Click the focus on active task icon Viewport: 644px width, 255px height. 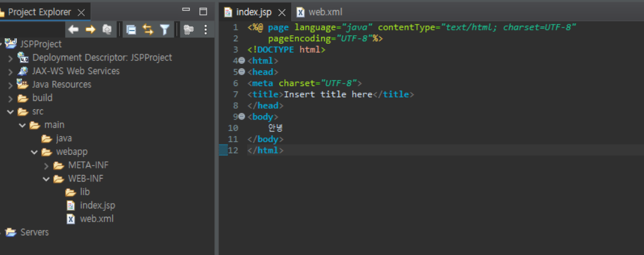189,30
